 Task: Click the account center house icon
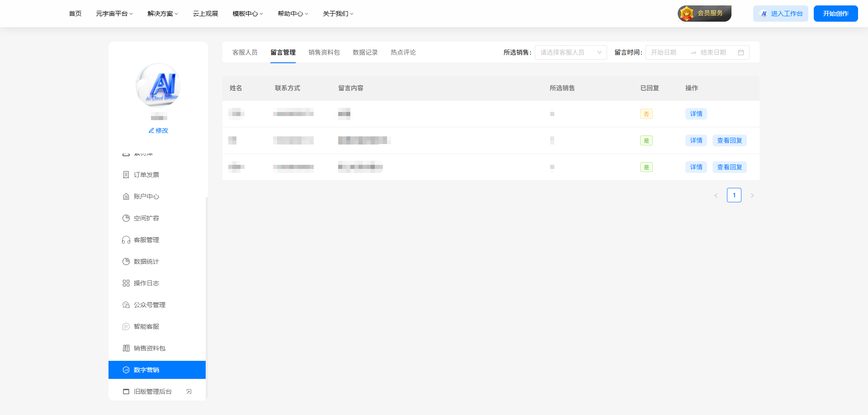tap(126, 196)
